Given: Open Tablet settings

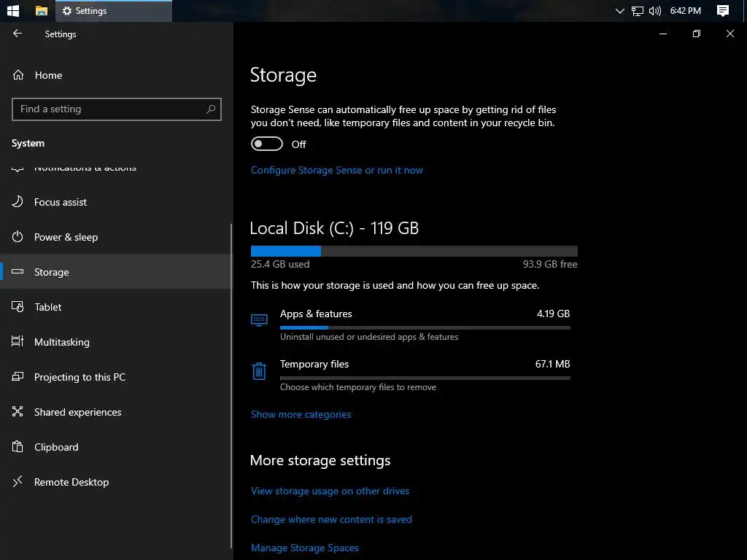Looking at the screenshot, I should point(116,307).
